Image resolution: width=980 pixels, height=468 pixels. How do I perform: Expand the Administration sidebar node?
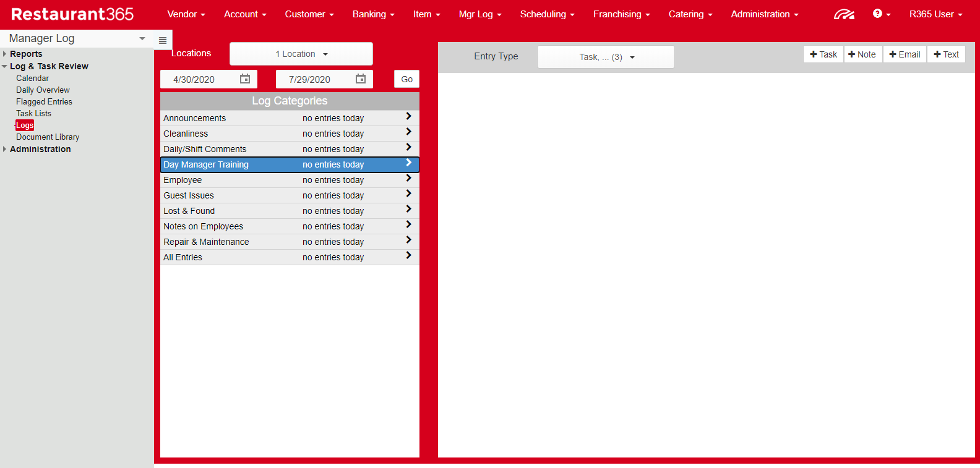tap(5, 149)
